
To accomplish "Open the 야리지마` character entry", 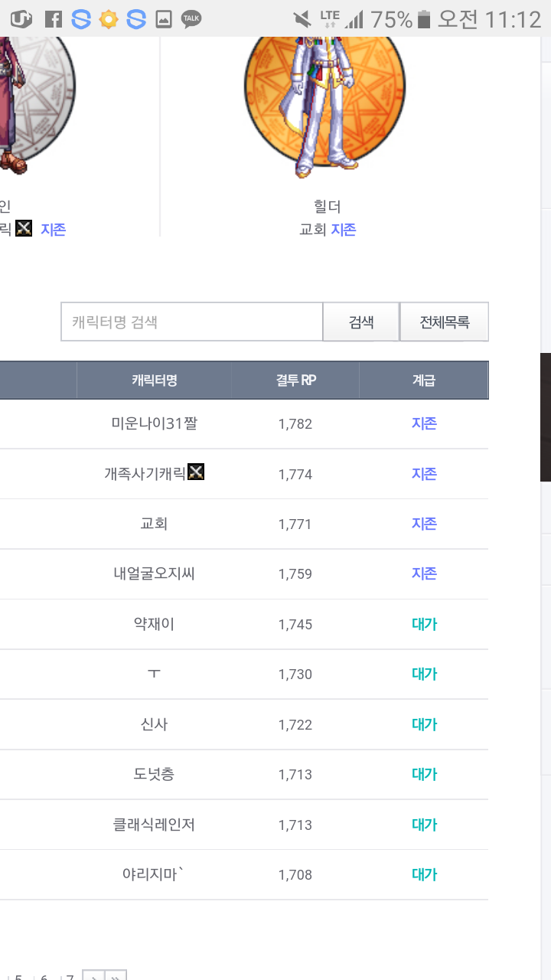I will pos(155,874).
